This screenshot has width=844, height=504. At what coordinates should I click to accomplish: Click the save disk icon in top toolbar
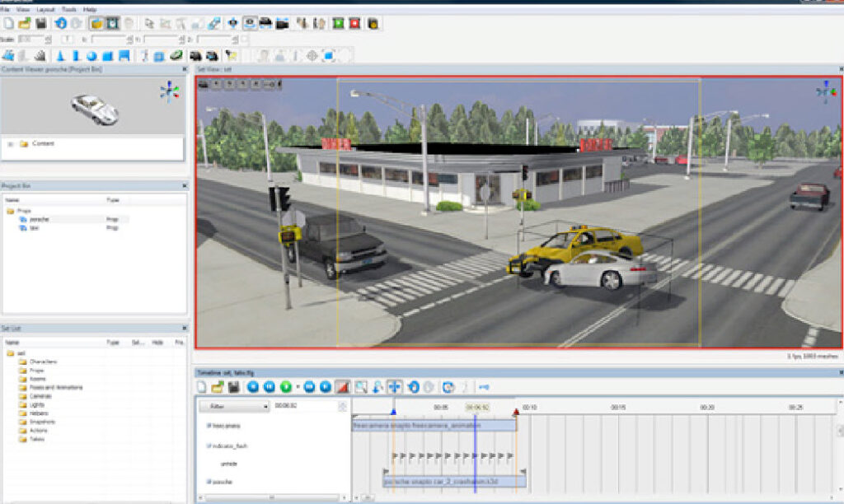click(41, 23)
